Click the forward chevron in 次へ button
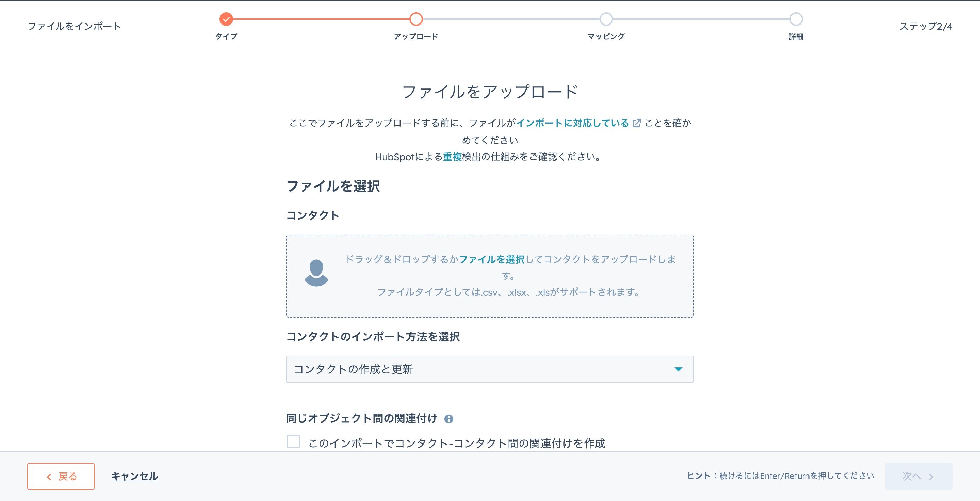The image size is (980, 501). click(x=931, y=476)
